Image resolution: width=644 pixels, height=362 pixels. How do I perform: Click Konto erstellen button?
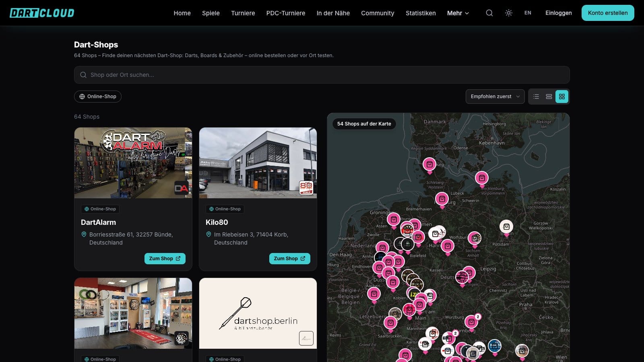click(x=608, y=13)
